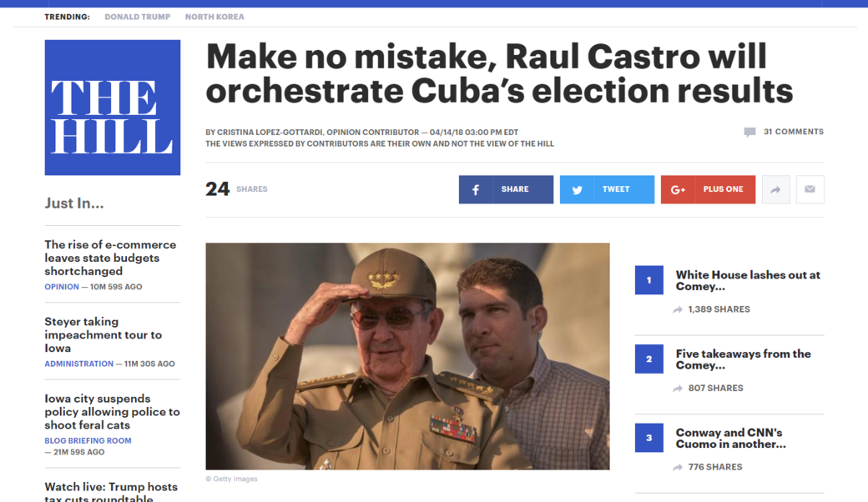The image size is (868, 502).
Task: Click the Raul Castro article photo
Action: pos(407,357)
